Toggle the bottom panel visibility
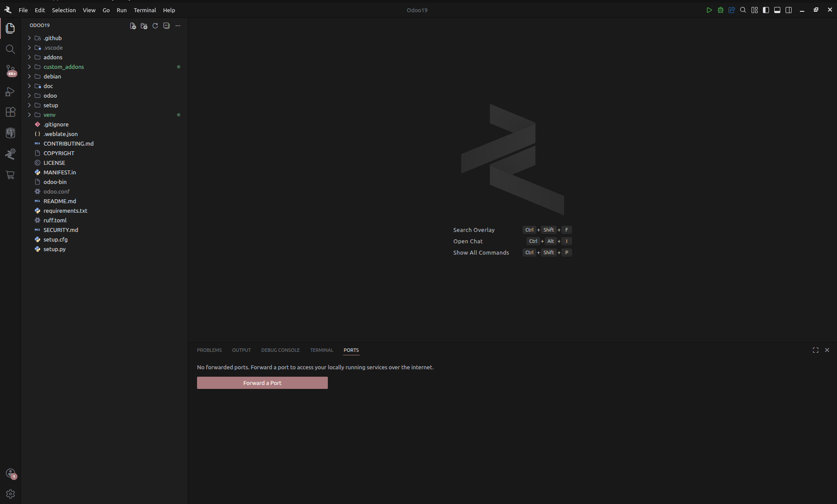This screenshot has height=504, width=837. 777,10
